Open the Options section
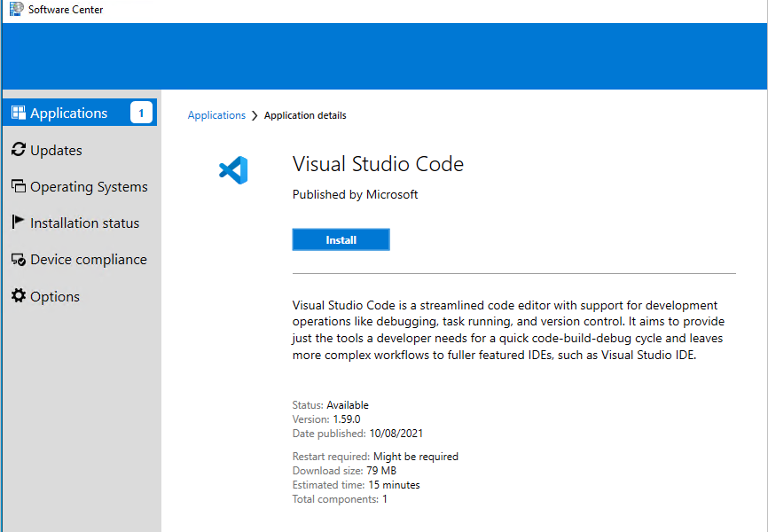The image size is (768, 532). pyautogui.click(x=53, y=295)
